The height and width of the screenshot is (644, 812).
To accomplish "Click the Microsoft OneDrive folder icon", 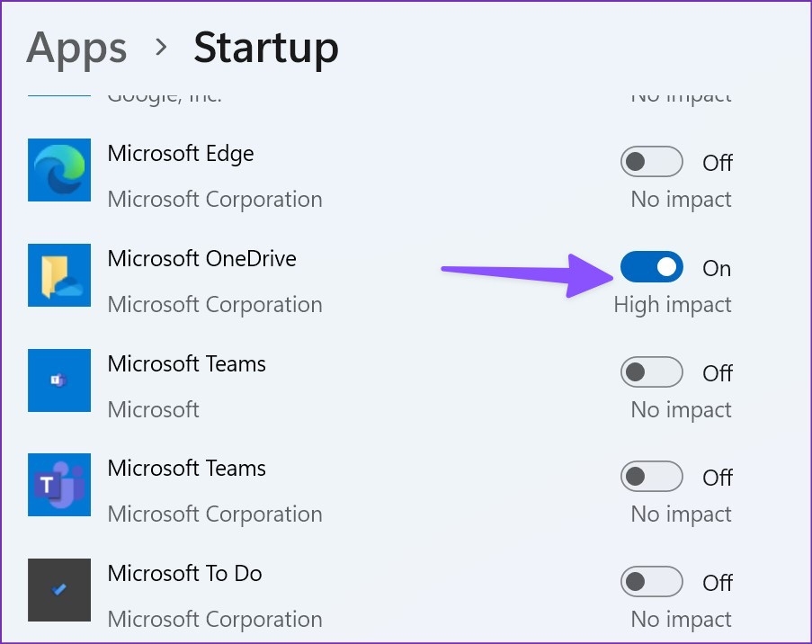I will [59, 275].
